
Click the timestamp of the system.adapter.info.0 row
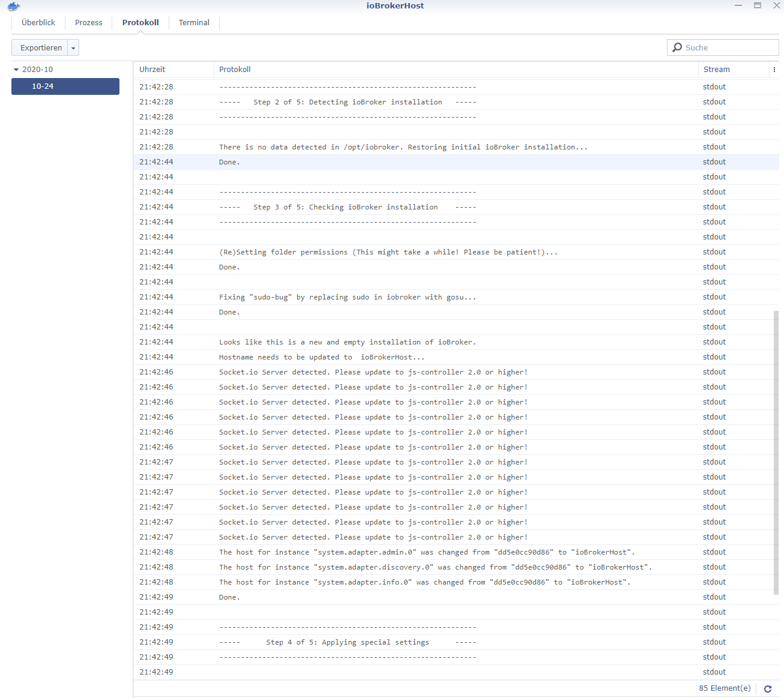click(156, 582)
